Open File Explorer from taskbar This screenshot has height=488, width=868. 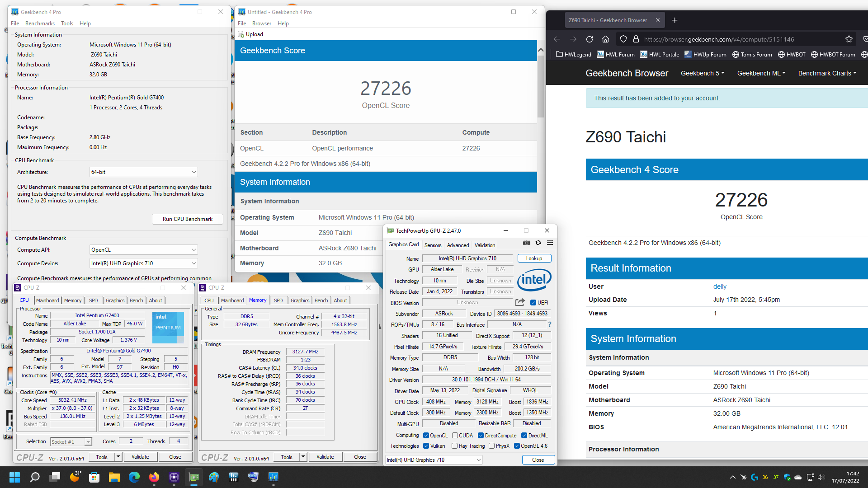[114, 477]
